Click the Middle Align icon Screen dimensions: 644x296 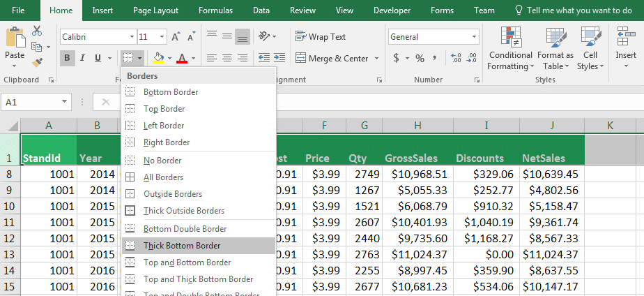tap(227, 36)
